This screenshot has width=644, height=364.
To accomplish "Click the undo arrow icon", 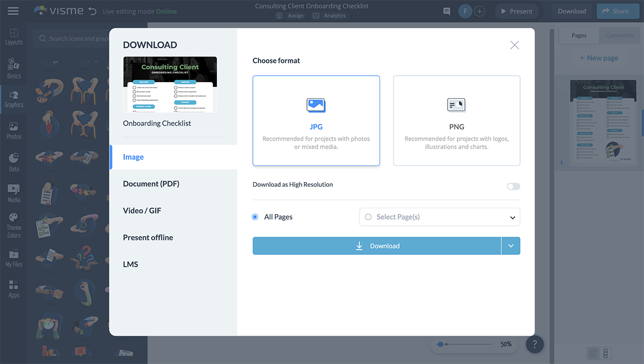I will coord(92,11).
